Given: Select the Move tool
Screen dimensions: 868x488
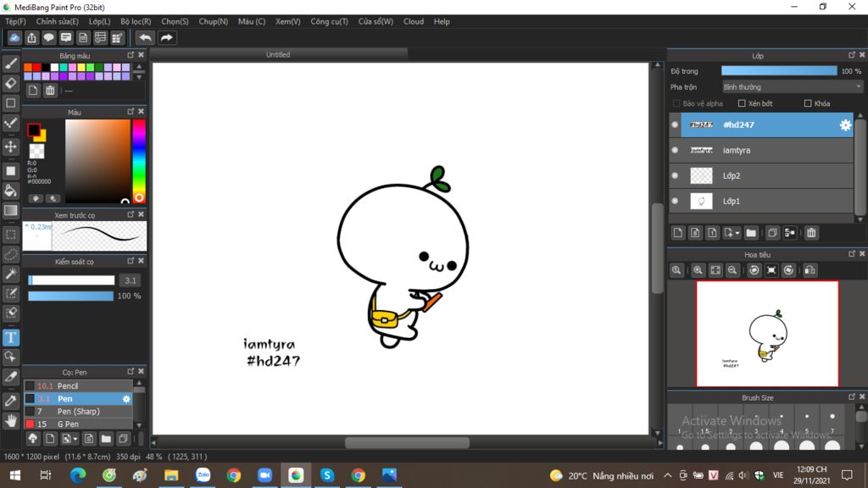Looking at the screenshot, I should pos(10,147).
